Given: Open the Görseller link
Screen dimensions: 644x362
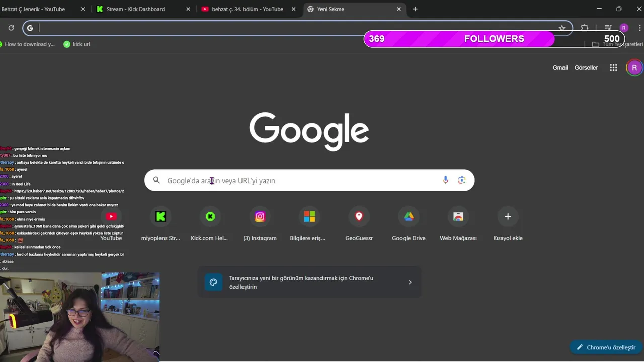Looking at the screenshot, I should tap(586, 68).
